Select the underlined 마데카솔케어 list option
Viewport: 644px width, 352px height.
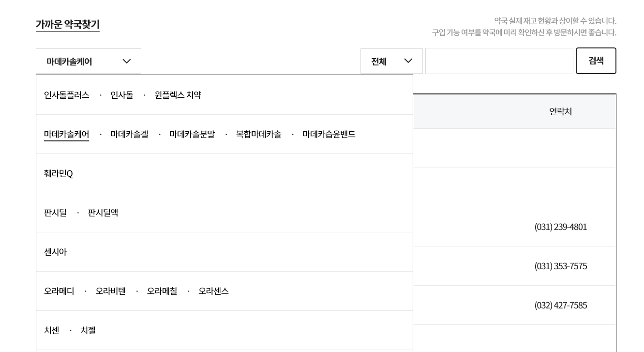click(67, 134)
